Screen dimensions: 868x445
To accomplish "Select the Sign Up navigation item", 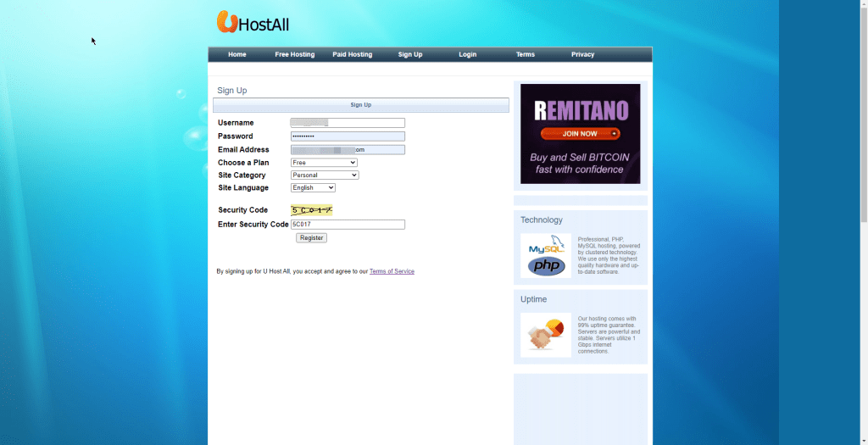I will (x=410, y=54).
